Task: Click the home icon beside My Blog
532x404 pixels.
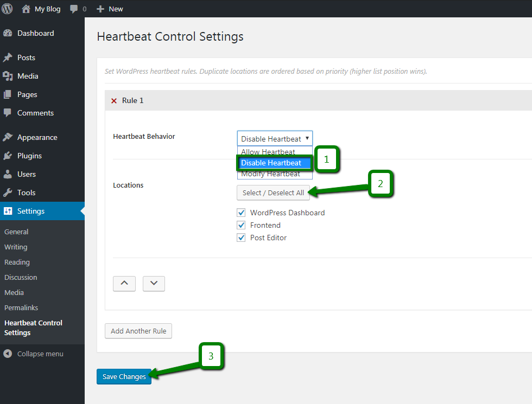Action: pyautogui.click(x=26, y=9)
